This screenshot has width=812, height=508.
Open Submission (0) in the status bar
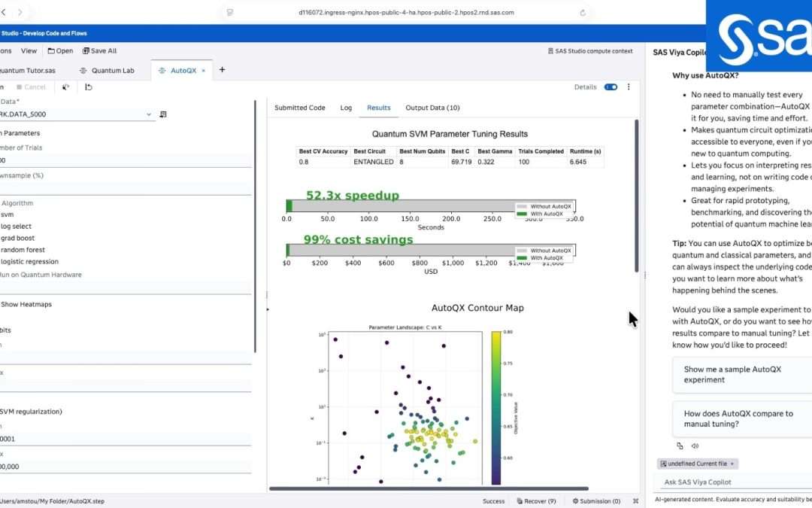pyautogui.click(x=596, y=501)
